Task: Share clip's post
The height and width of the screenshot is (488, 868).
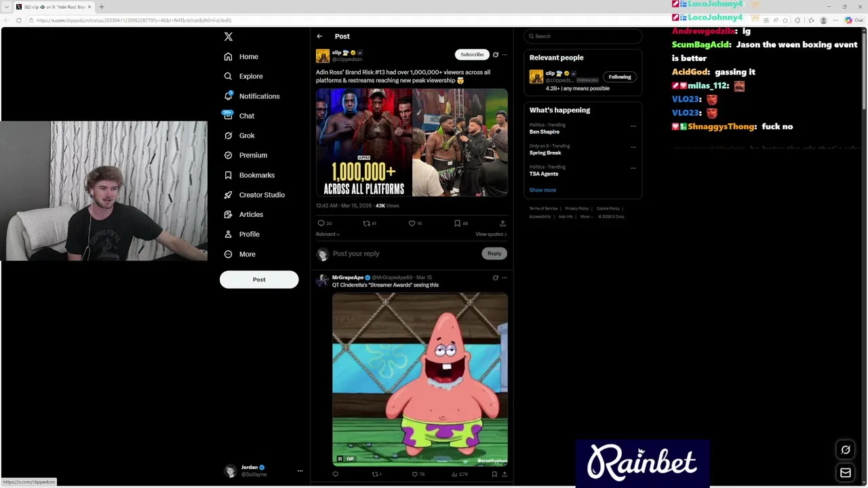Action: 502,223
